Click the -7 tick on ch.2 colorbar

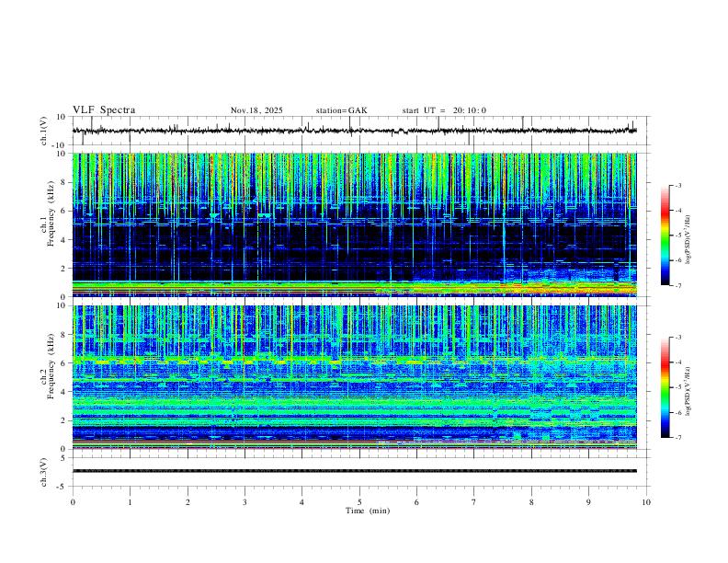[677, 437]
